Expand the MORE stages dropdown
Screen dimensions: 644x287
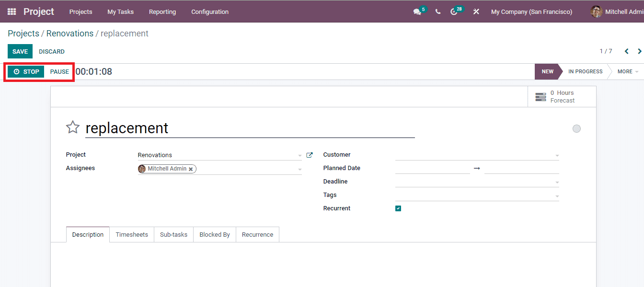(x=626, y=71)
